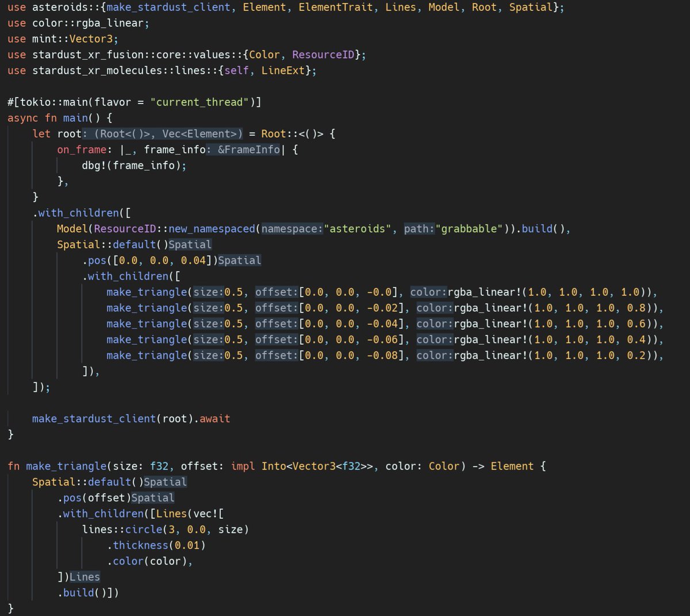Click the .pos([0.0, 0.0, 0.04]) call
Image resolution: width=690 pixels, height=616 pixels.
(x=149, y=260)
